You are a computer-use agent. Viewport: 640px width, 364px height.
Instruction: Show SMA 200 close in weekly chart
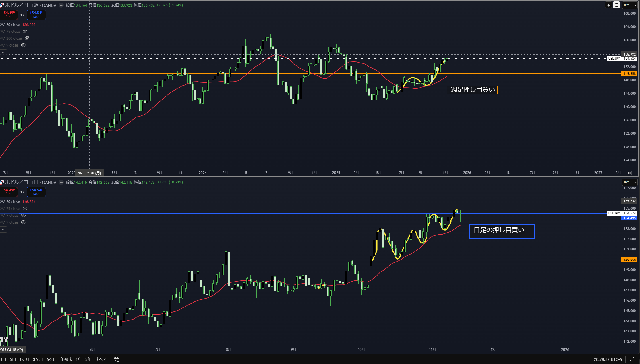[27, 38]
